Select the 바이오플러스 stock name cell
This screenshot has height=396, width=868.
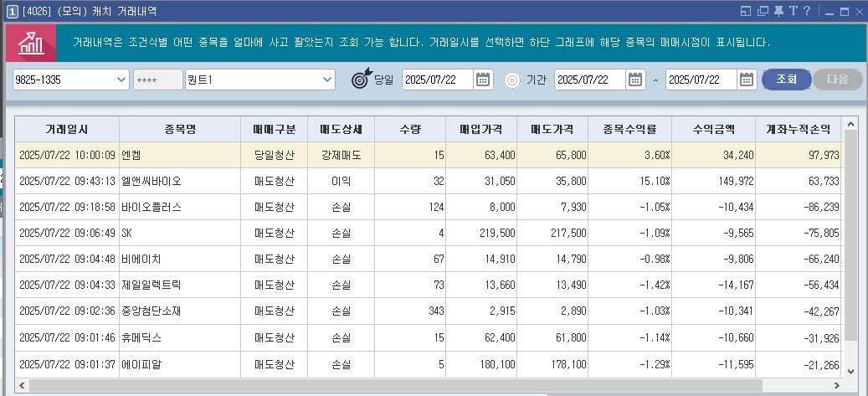pos(180,207)
